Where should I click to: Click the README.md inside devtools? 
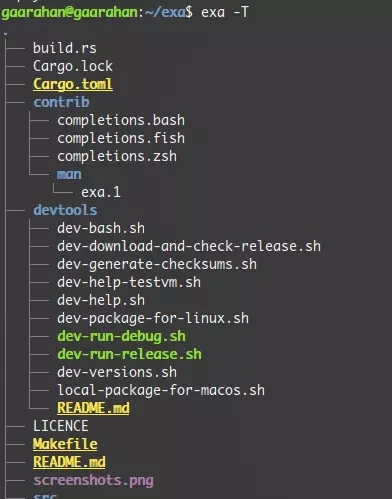[93, 408]
